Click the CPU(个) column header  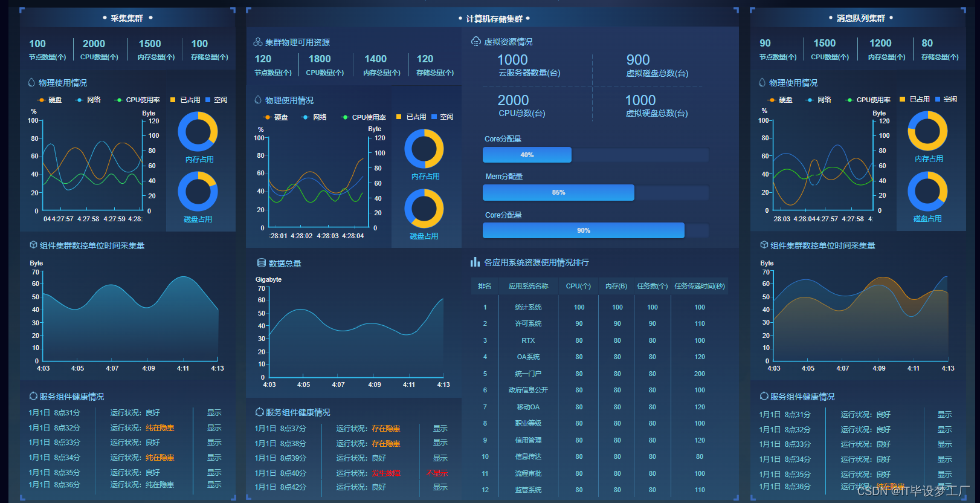578,286
